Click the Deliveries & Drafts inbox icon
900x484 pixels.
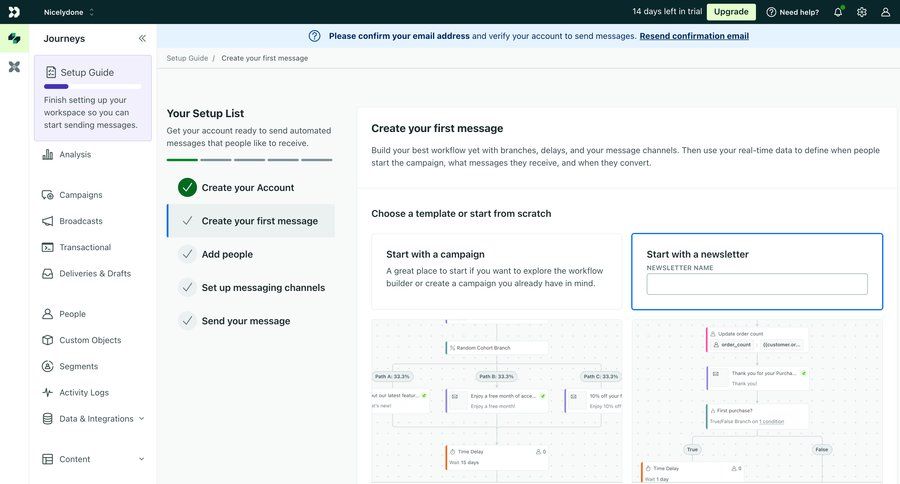point(48,274)
